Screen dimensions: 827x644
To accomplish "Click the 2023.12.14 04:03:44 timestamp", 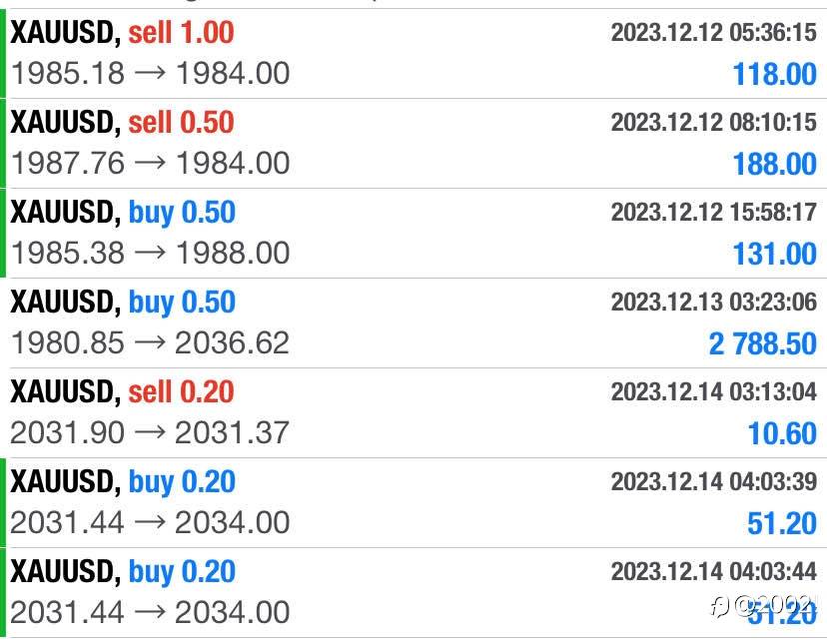I will point(713,572).
